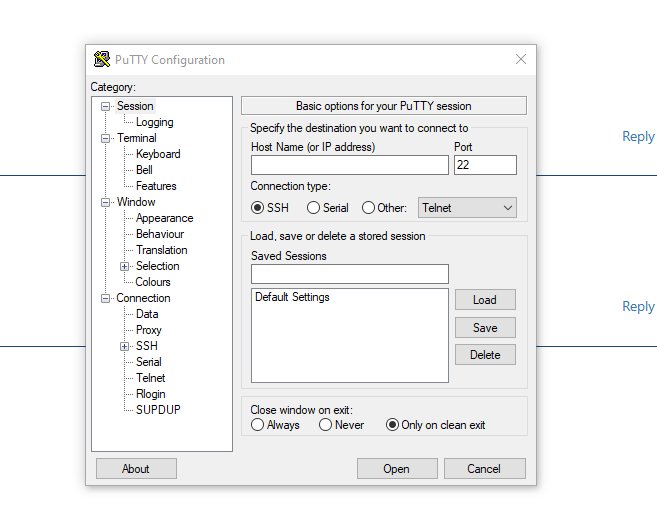Image resolution: width=657 pixels, height=530 pixels.
Task: Click the Cancel button
Action: pyautogui.click(x=484, y=468)
